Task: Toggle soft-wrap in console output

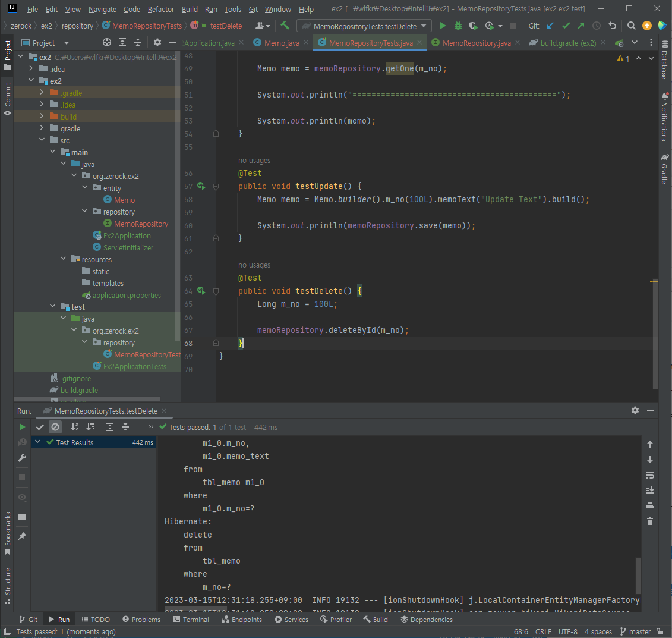Action: click(x=649, y=475)
